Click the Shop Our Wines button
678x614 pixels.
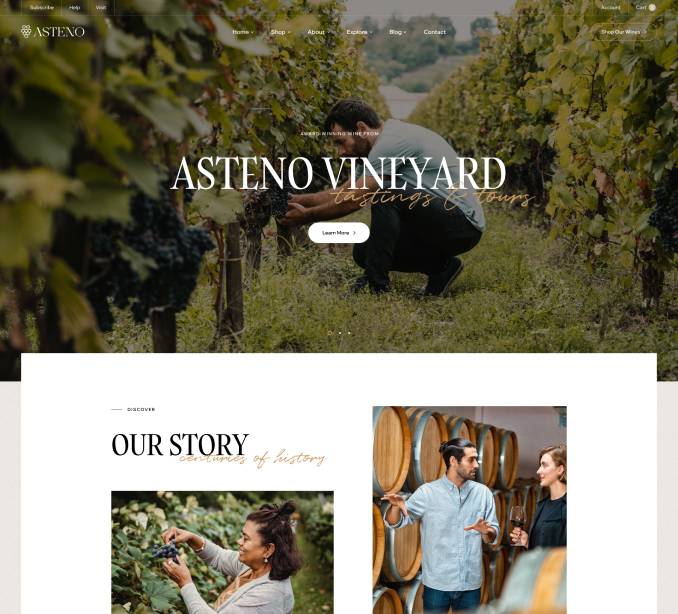[x=624, y=32]
